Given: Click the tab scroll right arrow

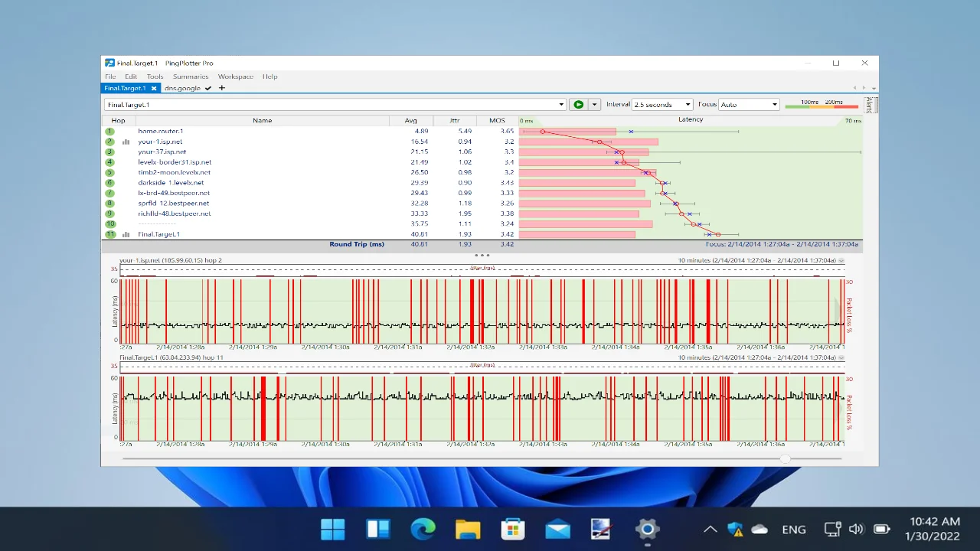Looking at the screenshot, I should (x=864, y=88).
